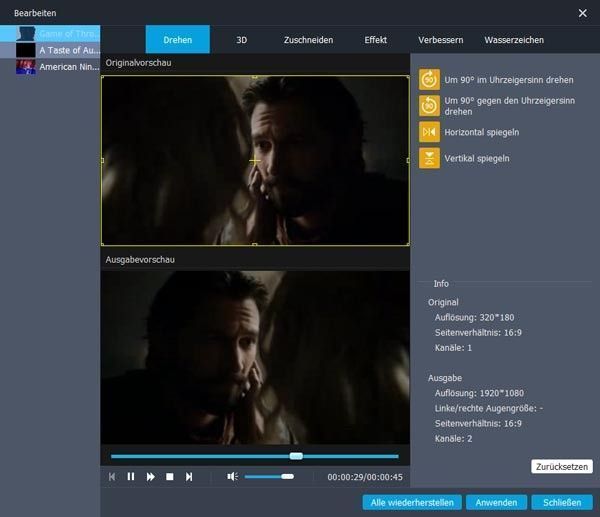Click the Anwenden button

tap(496, 502)
